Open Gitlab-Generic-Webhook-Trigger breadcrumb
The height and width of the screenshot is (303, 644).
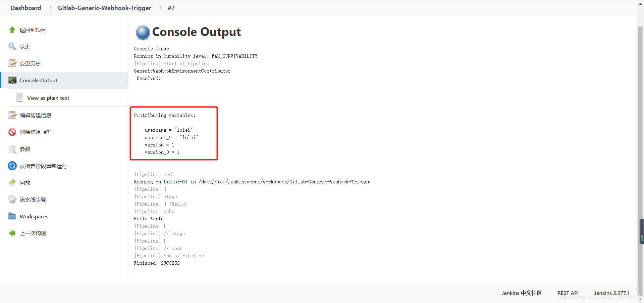click(x=104, y=8)
